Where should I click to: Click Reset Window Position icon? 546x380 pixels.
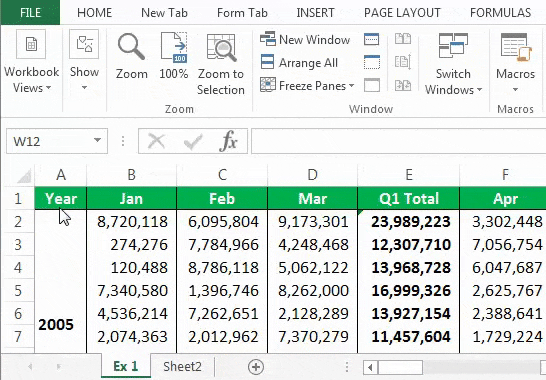(403, 85)
